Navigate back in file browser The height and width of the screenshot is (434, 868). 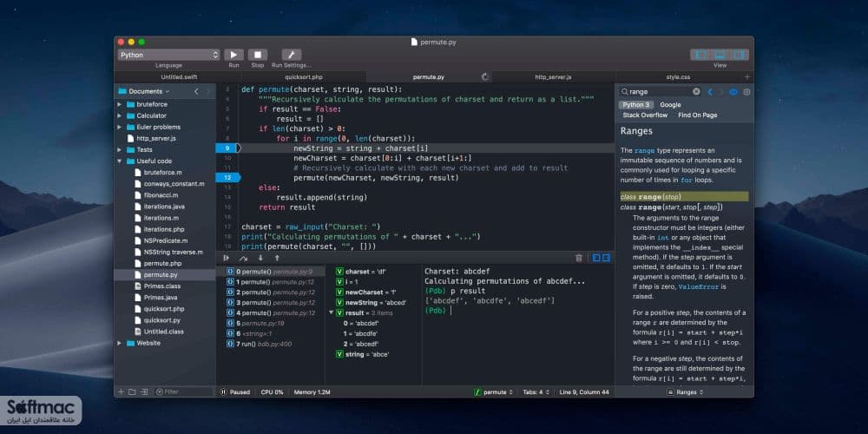coord(196,91)
